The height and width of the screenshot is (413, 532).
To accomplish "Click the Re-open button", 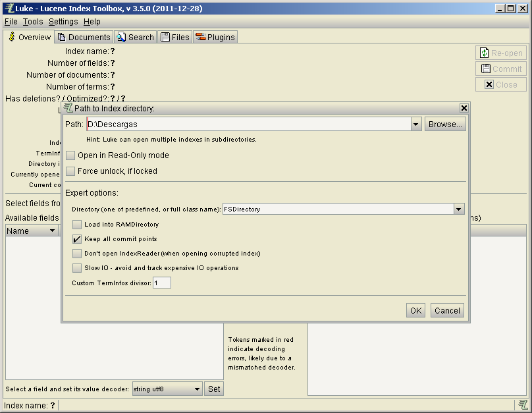I will click(x=501, y=53).
